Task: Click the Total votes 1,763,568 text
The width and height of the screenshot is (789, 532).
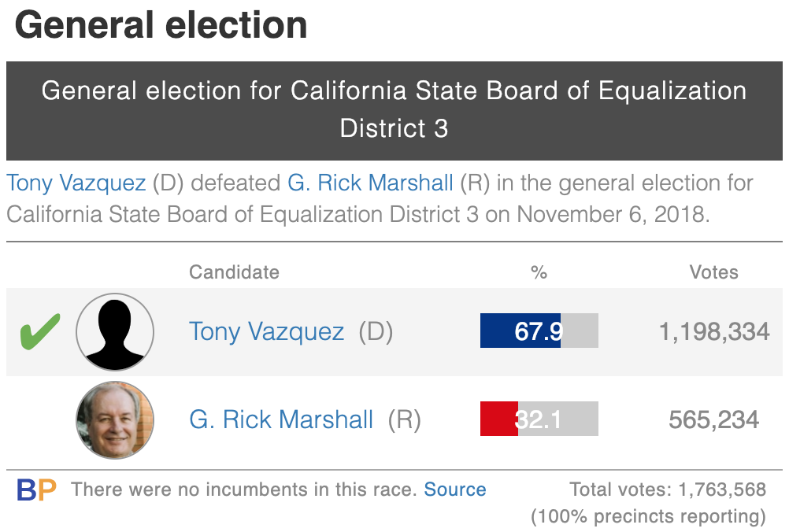Action: pyautogui.click(x=668, y=490)
